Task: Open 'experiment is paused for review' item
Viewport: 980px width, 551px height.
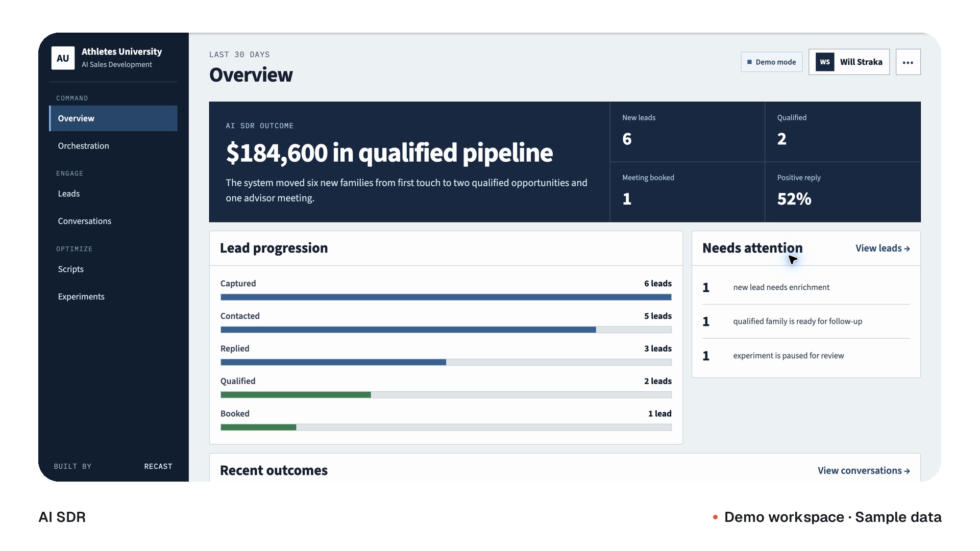Action: point(806,356)
